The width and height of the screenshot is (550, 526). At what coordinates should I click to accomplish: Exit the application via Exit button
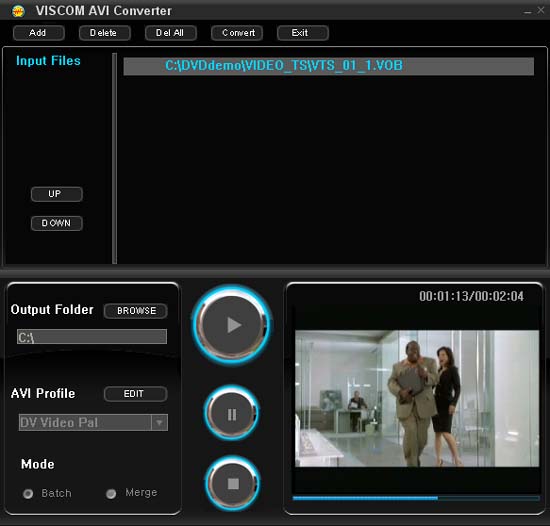[303, 33]
